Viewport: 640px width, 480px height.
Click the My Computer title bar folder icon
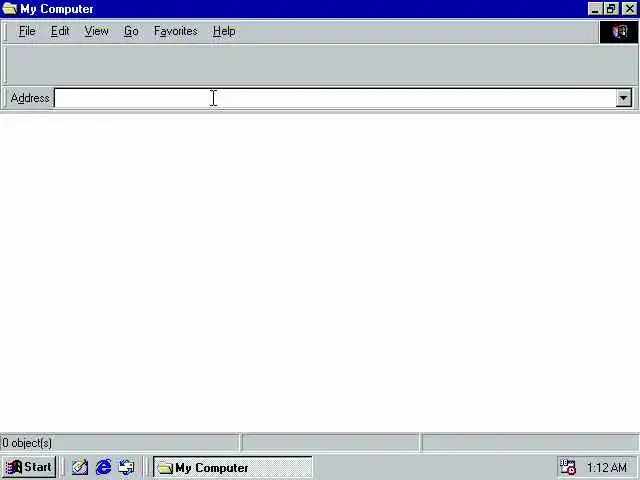tap(9, 9)
